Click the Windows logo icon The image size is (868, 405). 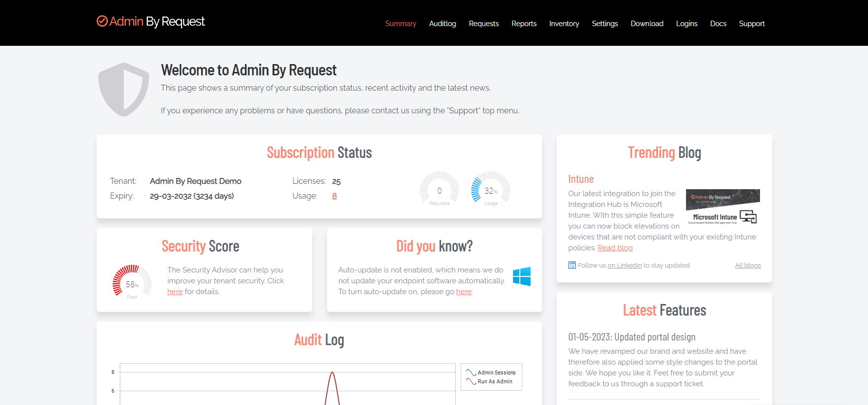click(x=522, y=276)
